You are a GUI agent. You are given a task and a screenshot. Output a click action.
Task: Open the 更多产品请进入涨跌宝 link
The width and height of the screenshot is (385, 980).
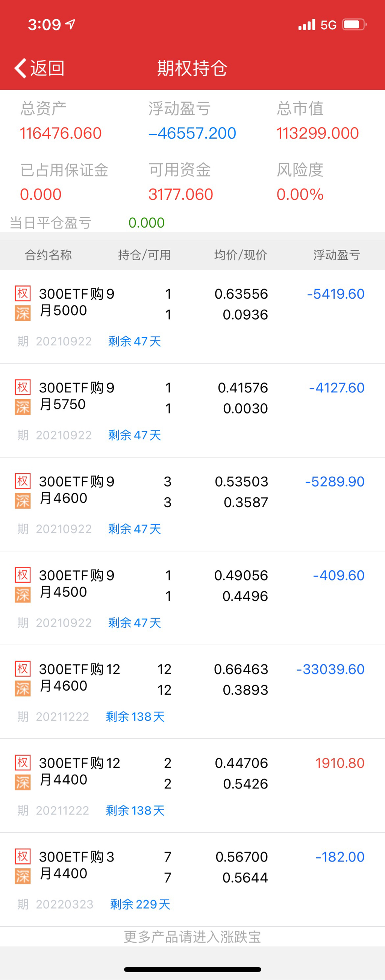pos(192,937)
